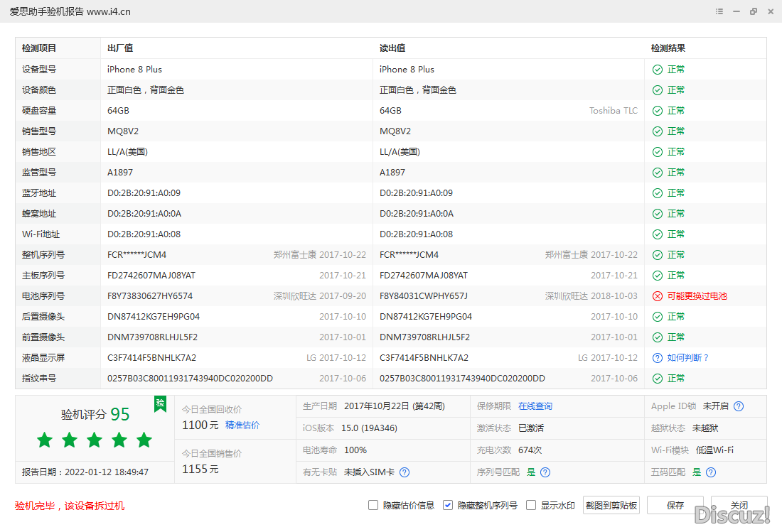This screenshot has width=782, height=532.
Task: Click the 如何判断 link
Action: point(688,358)
